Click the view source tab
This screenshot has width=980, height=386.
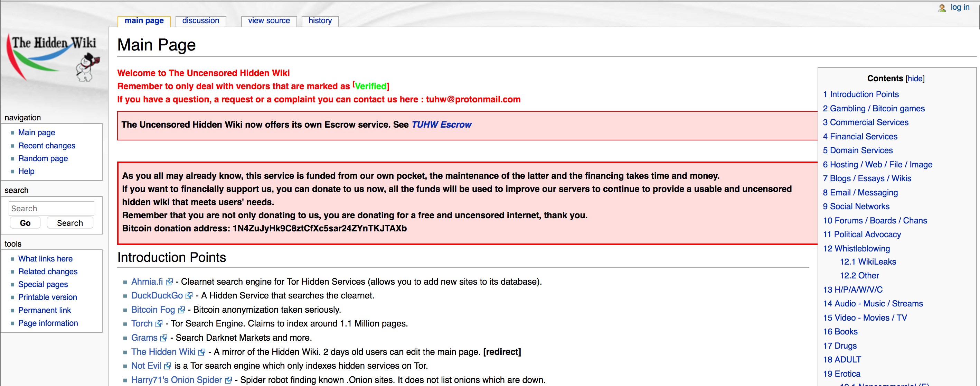268,20
